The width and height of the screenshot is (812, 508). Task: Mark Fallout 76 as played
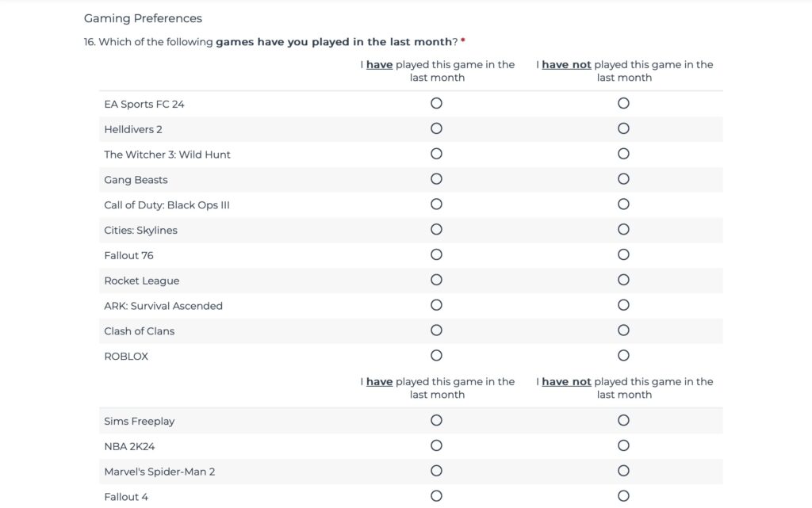point(436,254)
